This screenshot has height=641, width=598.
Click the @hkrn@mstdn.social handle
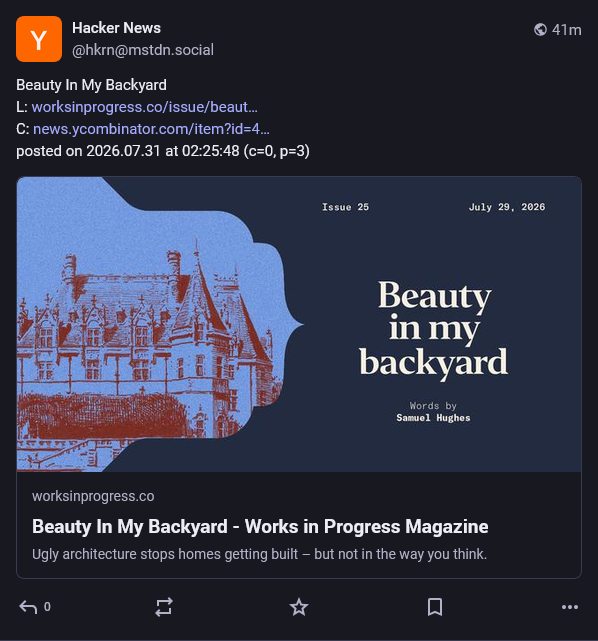tap(143, 50)
